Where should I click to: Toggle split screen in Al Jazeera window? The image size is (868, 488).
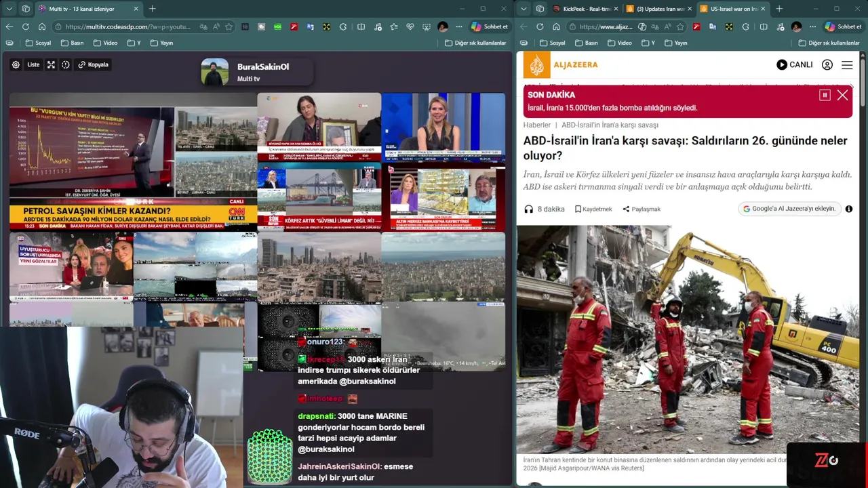click(764, 26)
